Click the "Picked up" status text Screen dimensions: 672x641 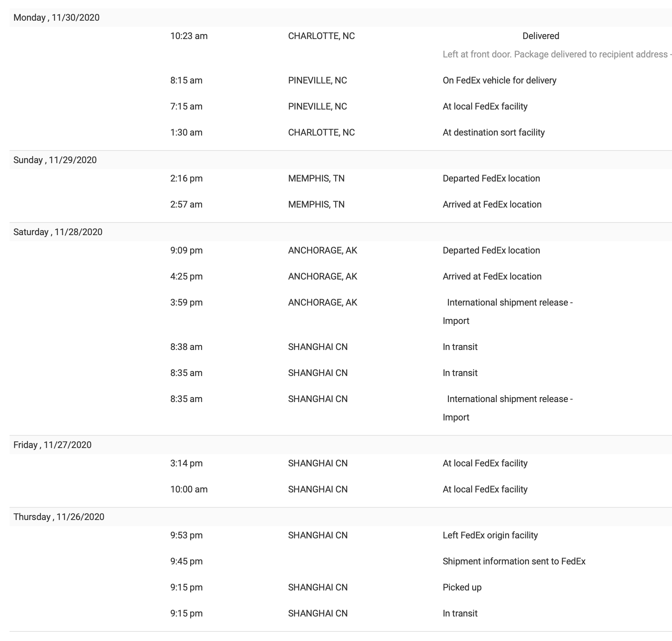(462, 587)
